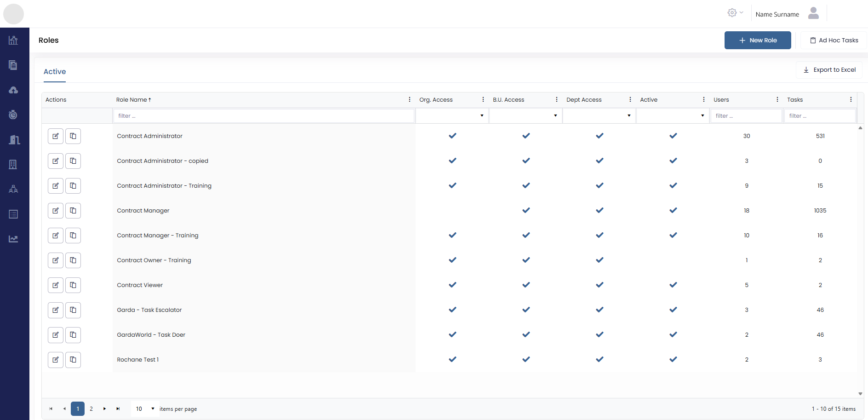Screen dimensions: 868x420
Task: Open the cloud upload sidebar icon
Action: 13,90
